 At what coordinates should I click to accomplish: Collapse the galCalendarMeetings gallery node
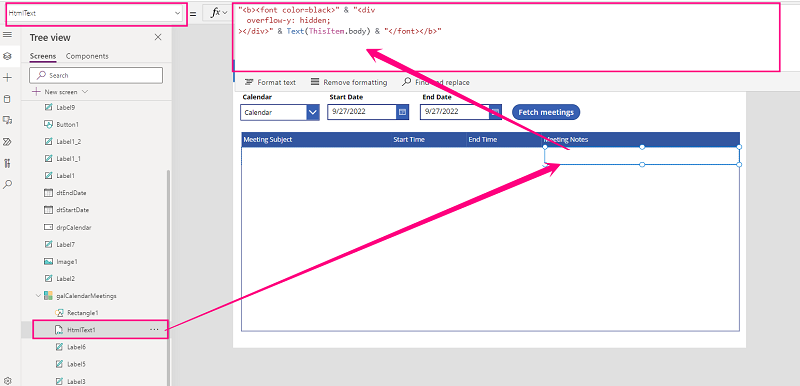point(38,295)
